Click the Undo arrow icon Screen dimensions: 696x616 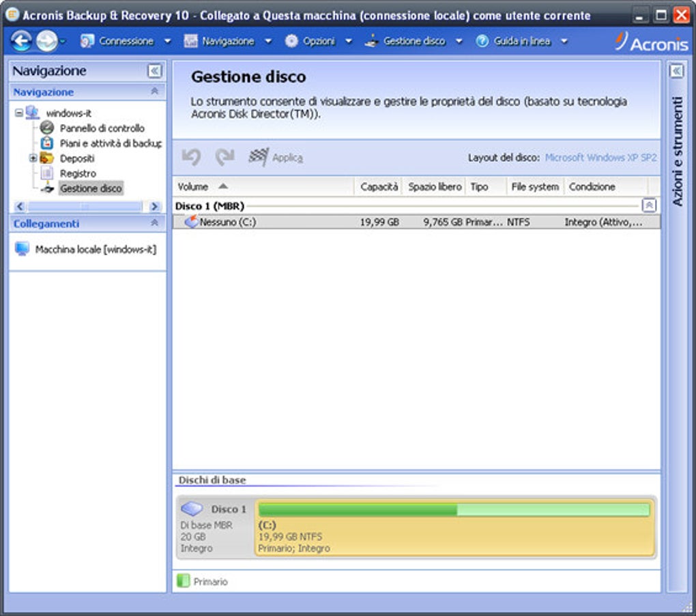(193, 156)
